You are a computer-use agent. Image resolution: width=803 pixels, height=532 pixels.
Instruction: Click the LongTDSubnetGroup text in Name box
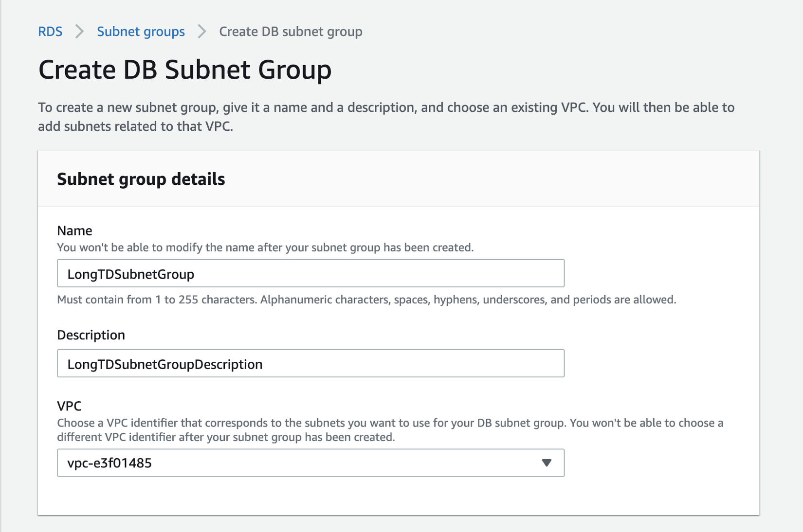(131, 274)
